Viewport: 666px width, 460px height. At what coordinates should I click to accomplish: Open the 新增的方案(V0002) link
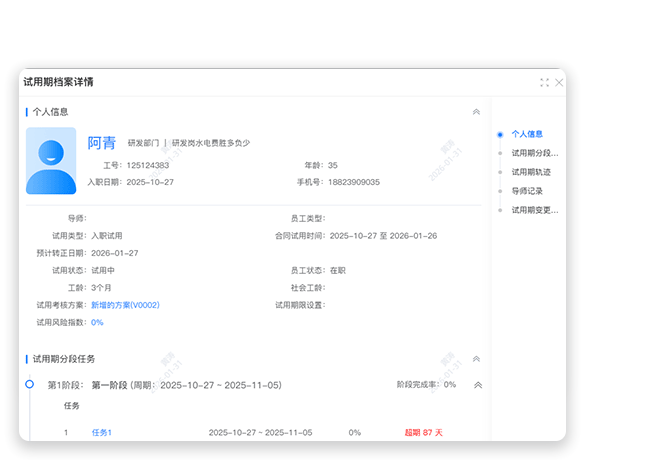click(x=125, y=305)
